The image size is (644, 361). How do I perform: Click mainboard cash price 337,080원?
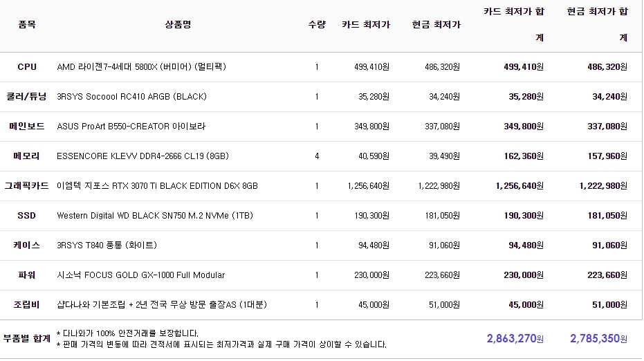pyautogui.click(x=442, y=126)
